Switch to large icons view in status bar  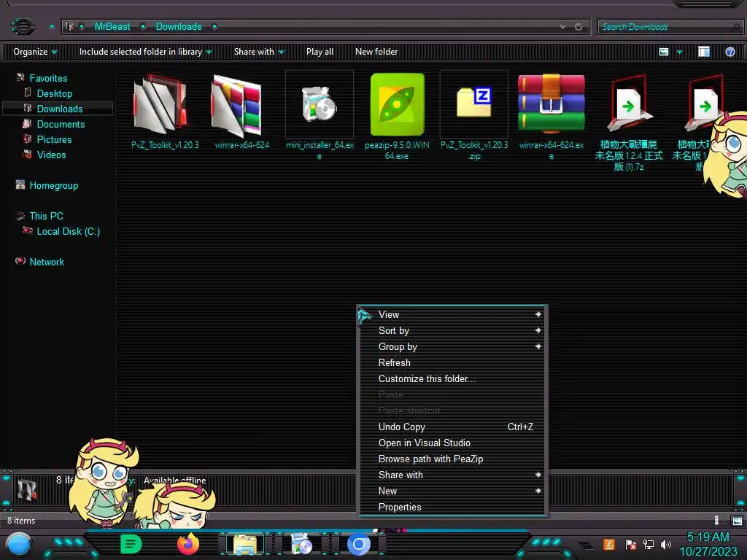737,521
